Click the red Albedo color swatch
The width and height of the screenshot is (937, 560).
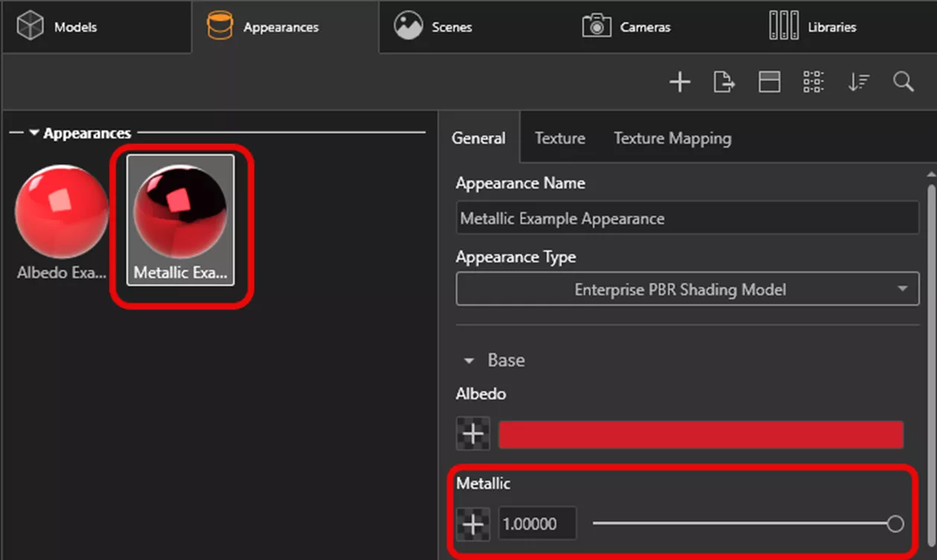700,434
